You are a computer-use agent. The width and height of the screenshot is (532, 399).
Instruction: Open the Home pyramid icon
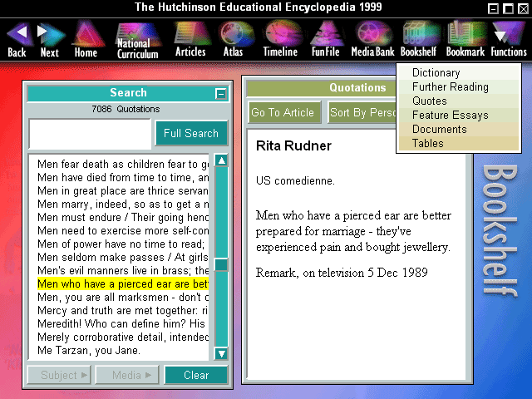(x=86, y=39)
